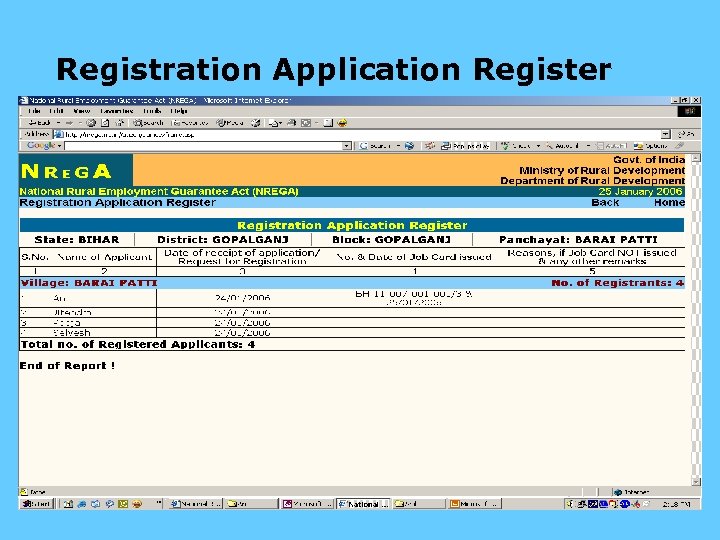The height and width of the screenshot is (540, 720).
Task: Click the scroll down arrow on page scrollbar
Action: (x=696, y=482)
